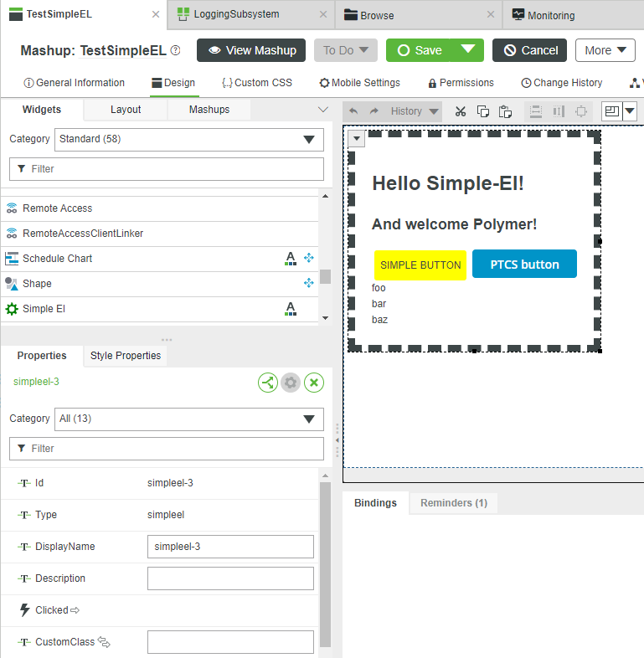Click the CustomClass input field
The image size is (644, 658).
(x=230, y=642)
